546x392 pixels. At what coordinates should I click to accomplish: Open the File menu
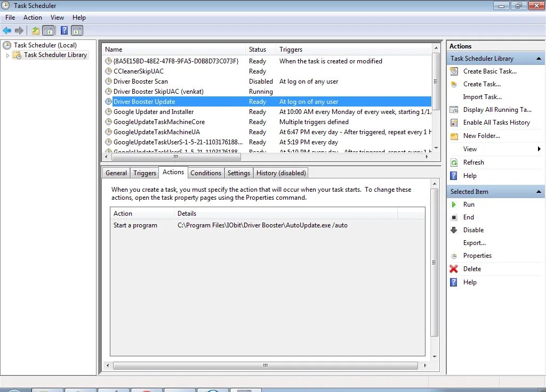coord(10,18)
